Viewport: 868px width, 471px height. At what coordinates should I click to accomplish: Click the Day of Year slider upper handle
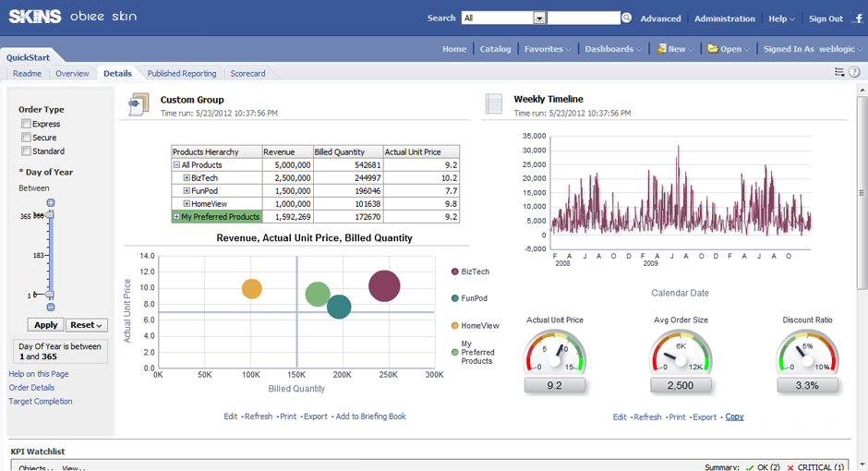(x=50, y=215)
